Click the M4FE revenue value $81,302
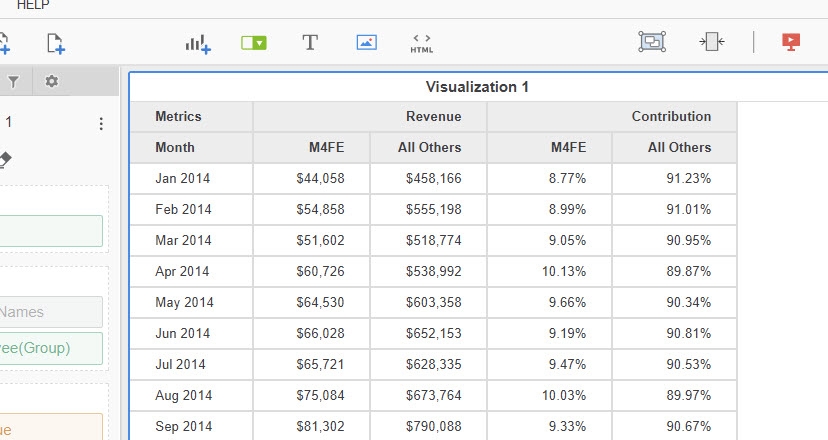The image size is (828, 440). click(320, 425)
